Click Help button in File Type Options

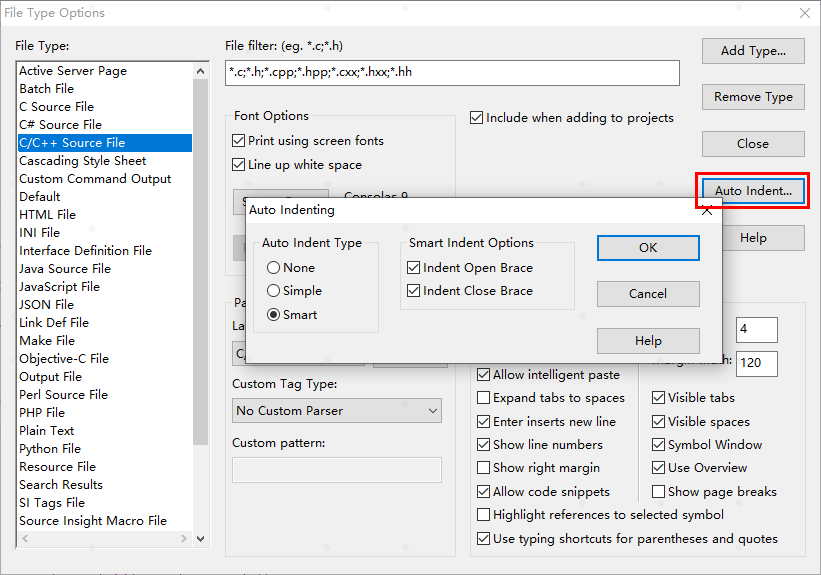(763, 238)
